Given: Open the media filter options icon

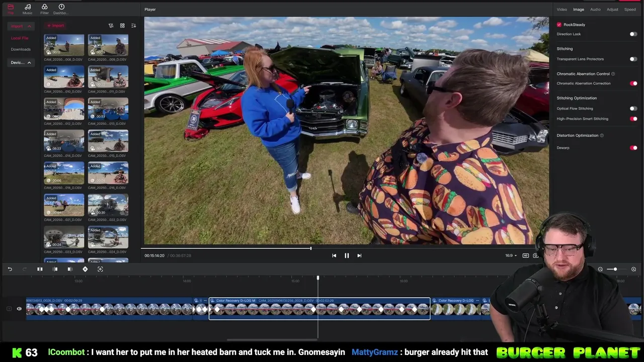Looking at the screenshot, I should pos(111,26).
